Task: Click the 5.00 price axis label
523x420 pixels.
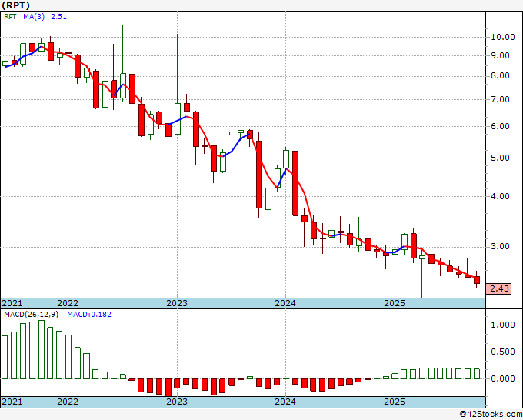Action: [x=500, y=158]
